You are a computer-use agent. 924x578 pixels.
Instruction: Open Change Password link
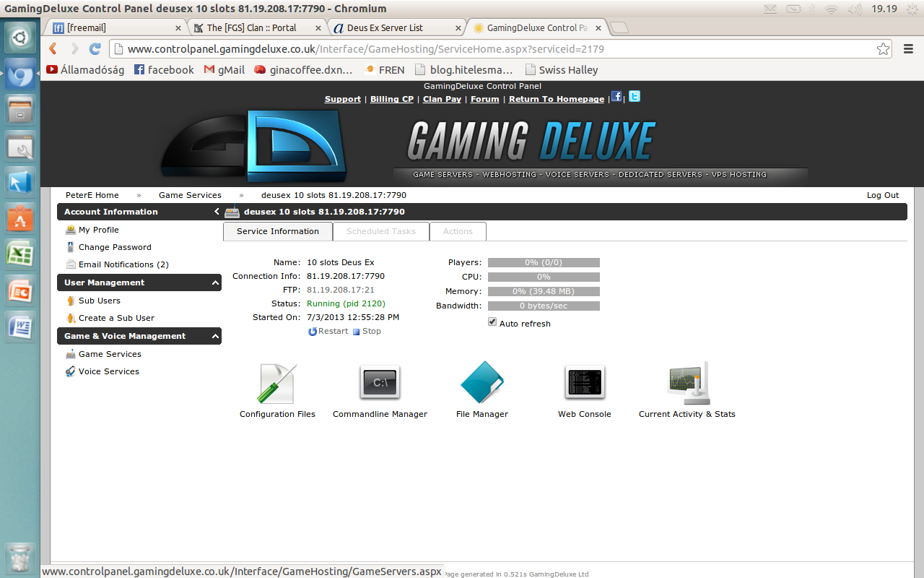point(115,247)
